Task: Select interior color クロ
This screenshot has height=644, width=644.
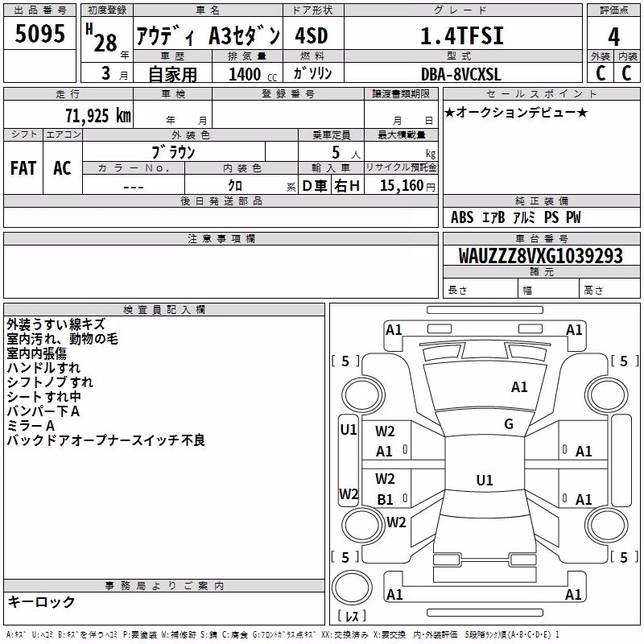Action: pyautogui.click(x=235, y=185)
